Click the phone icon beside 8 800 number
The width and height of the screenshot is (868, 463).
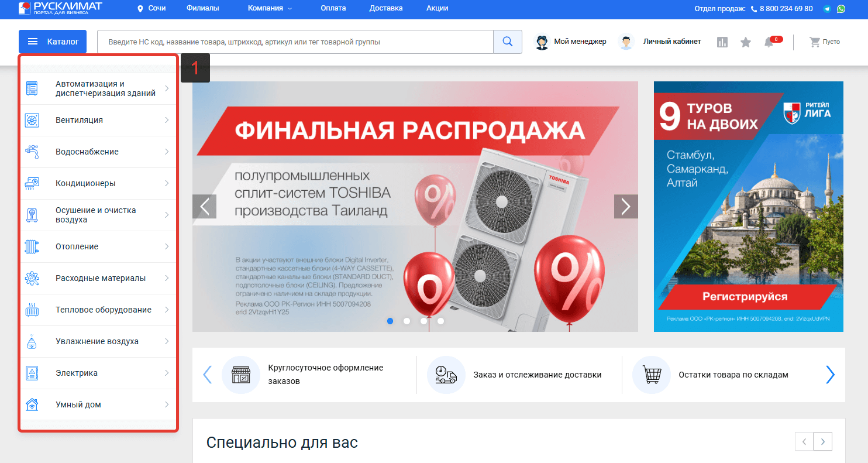754,9
